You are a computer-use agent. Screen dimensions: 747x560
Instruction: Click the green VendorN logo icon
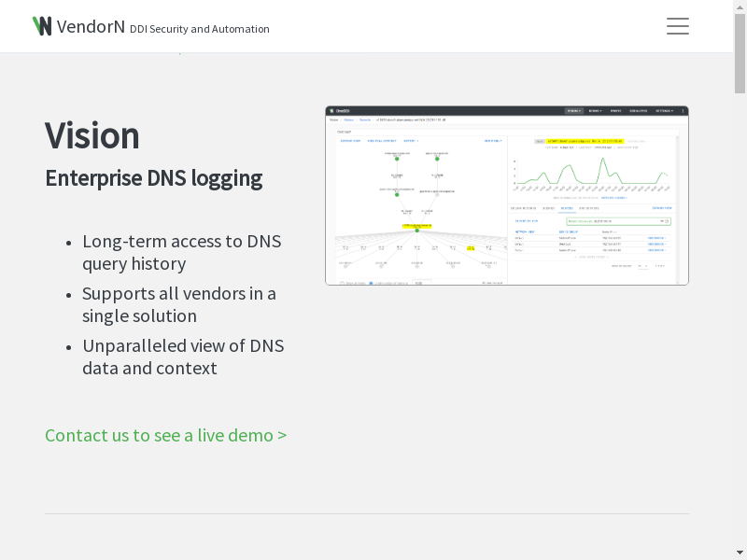42,26
